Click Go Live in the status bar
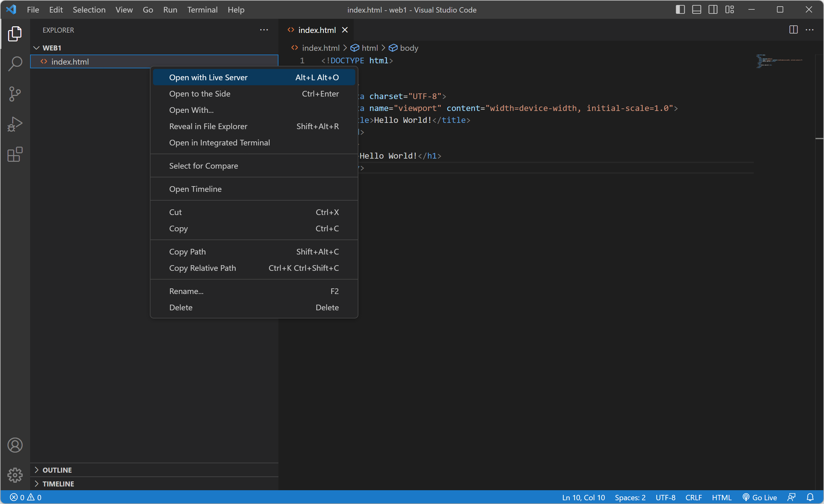 click(x=760, y=497)
